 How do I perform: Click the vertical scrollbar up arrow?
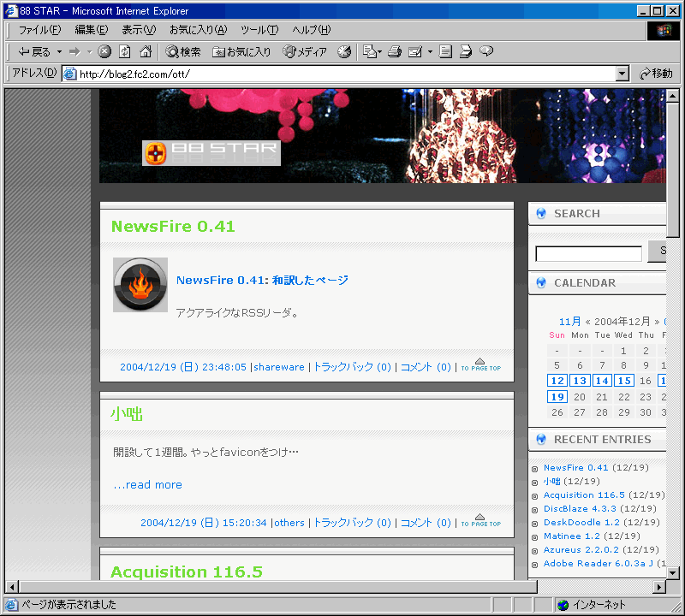tap(673, 96)
